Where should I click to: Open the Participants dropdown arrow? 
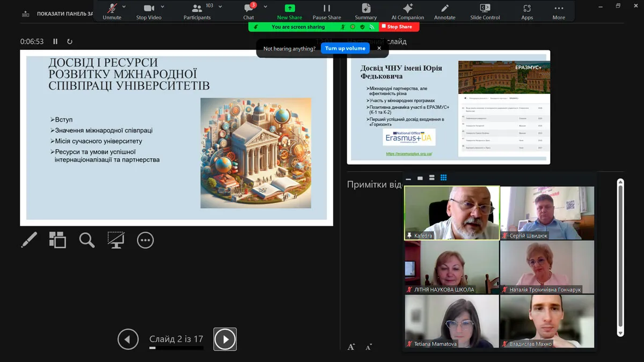pyautogui.click(x=220, y=7)
